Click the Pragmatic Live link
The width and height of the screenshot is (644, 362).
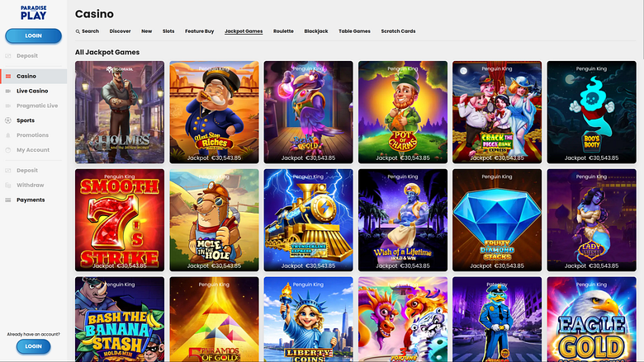click(37, 106)
